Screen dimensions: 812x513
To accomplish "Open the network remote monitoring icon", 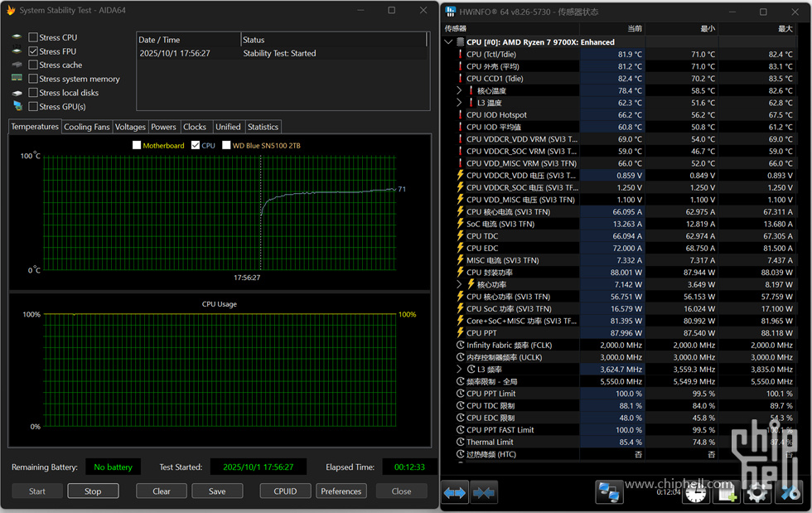I will [609, 492].
